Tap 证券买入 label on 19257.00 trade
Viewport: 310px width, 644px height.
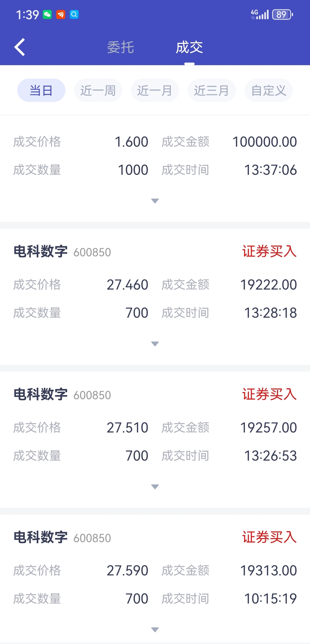pyautogui.click(x=269, y=394)
